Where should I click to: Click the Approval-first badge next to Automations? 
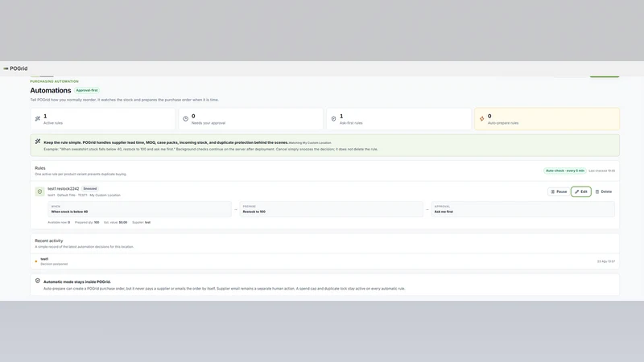[87, 90]
